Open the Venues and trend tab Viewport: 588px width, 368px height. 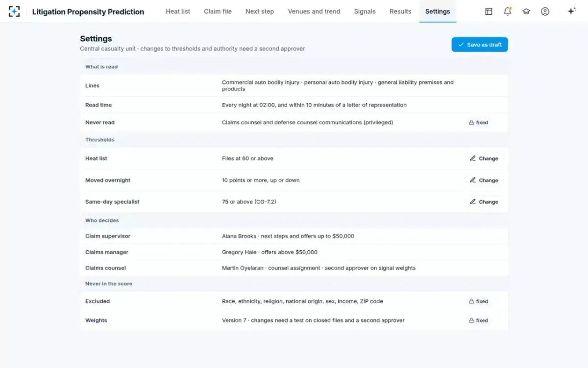tap(314, 11)
